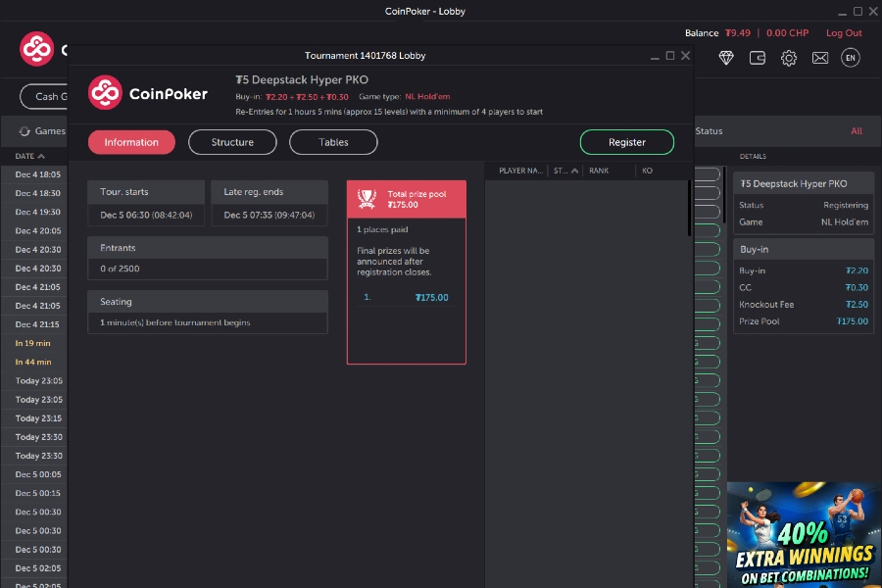Click the EN language icon
This screenshot has height=588, width=882.
click(x=851, y=58)
